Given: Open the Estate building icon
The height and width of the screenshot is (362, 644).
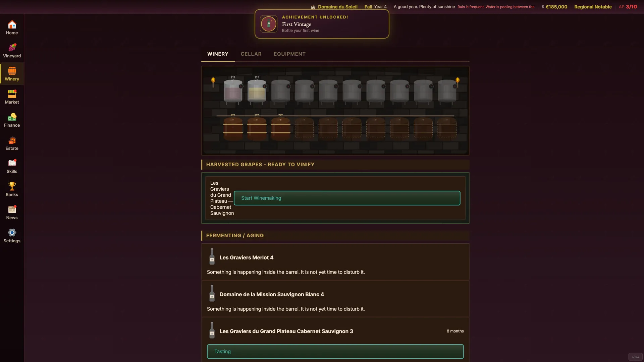Looking at the screenshot, I should pos(12,140).
